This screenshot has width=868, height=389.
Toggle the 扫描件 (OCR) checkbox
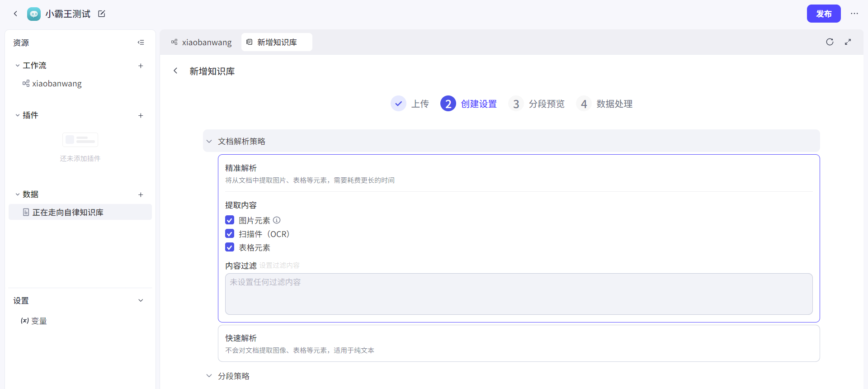tap(230, 234)
